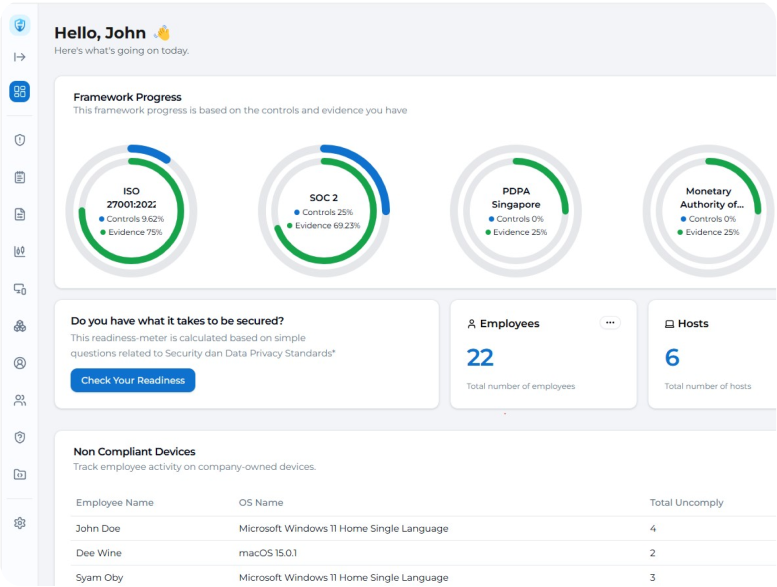Screen dimensions: 777x587
Task: Open the code folder sidebar icon
Action: pos(20,474)
